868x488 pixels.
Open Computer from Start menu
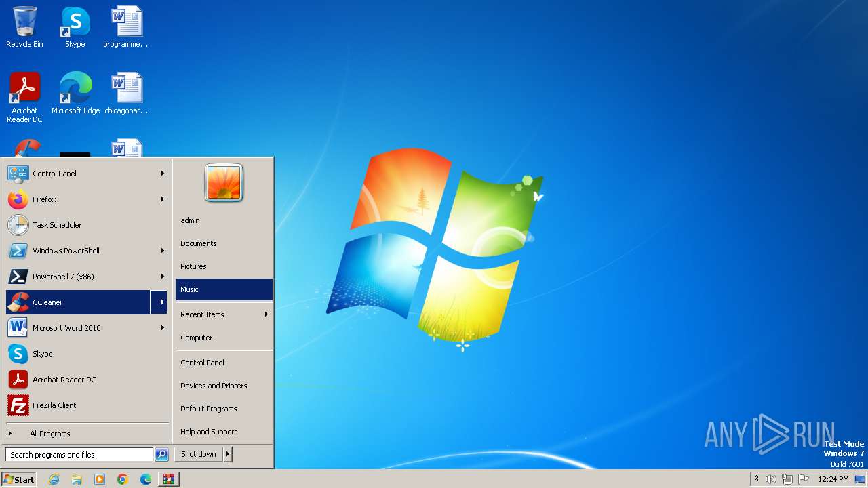click(224, 338)
